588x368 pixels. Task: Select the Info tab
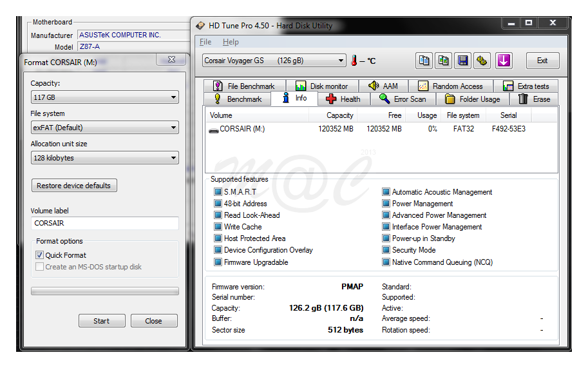[294, 98]
